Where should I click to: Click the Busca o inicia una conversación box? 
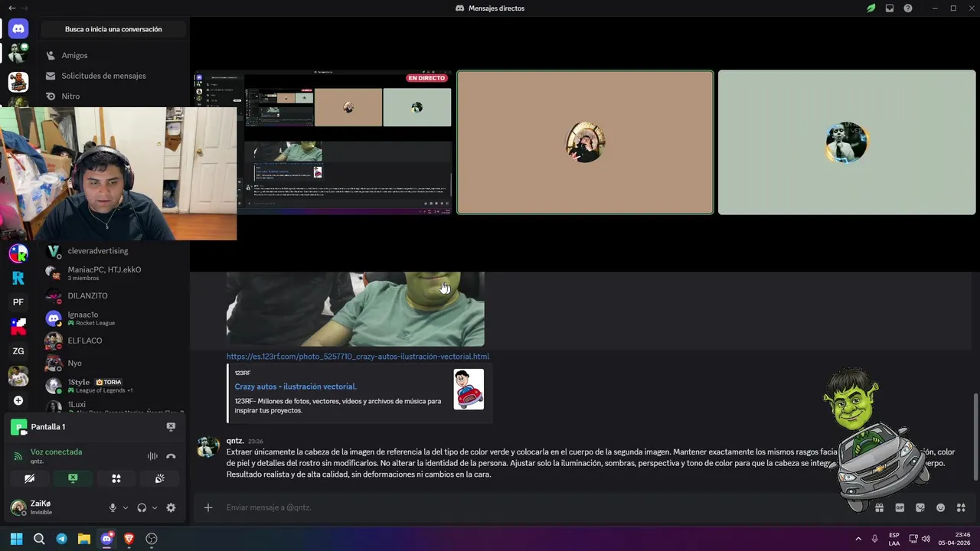113,29
